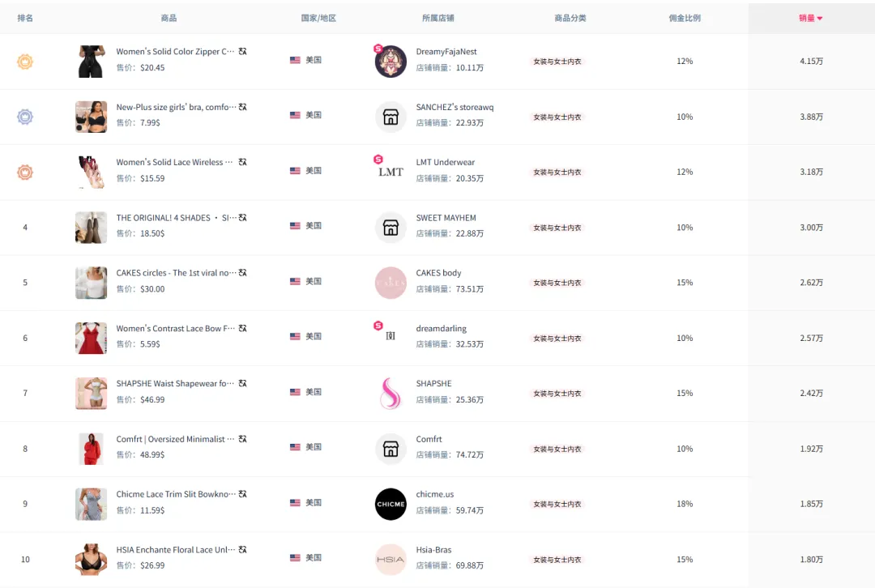Click category tag in Comfrt row
The height and width of the screenshot is (588, 875).
pos(557,449)
